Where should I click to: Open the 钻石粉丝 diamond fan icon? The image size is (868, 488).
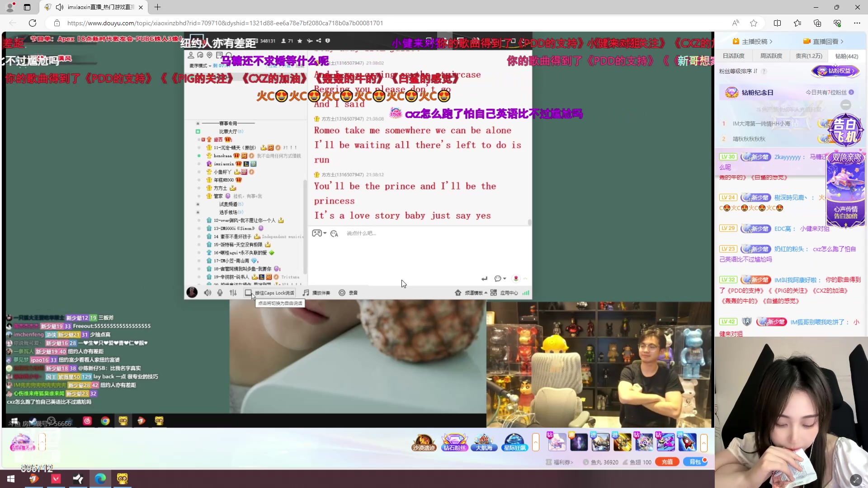coord(454,442)
